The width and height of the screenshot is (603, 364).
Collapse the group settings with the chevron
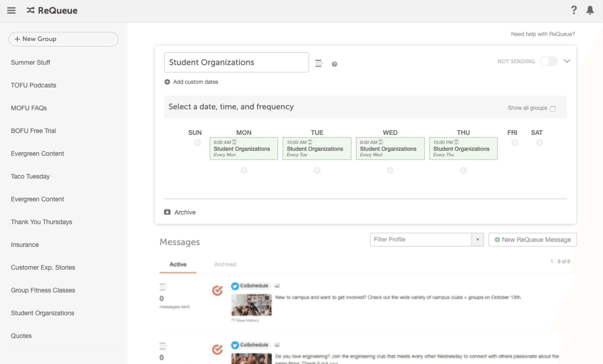point(567,61)
